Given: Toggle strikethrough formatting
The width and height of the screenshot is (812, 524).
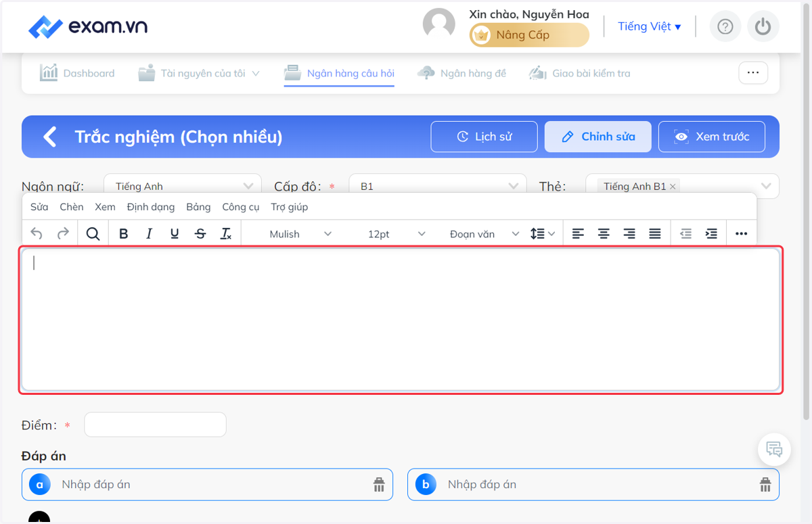Looking at the screenshot, I should click(x=200, y=234).
